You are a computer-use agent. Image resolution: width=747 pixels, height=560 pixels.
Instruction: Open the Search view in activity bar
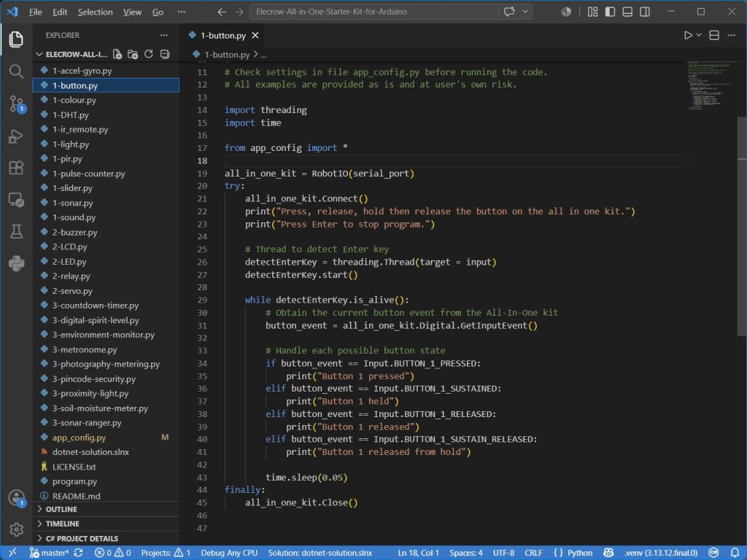click(x=16, y=71)
